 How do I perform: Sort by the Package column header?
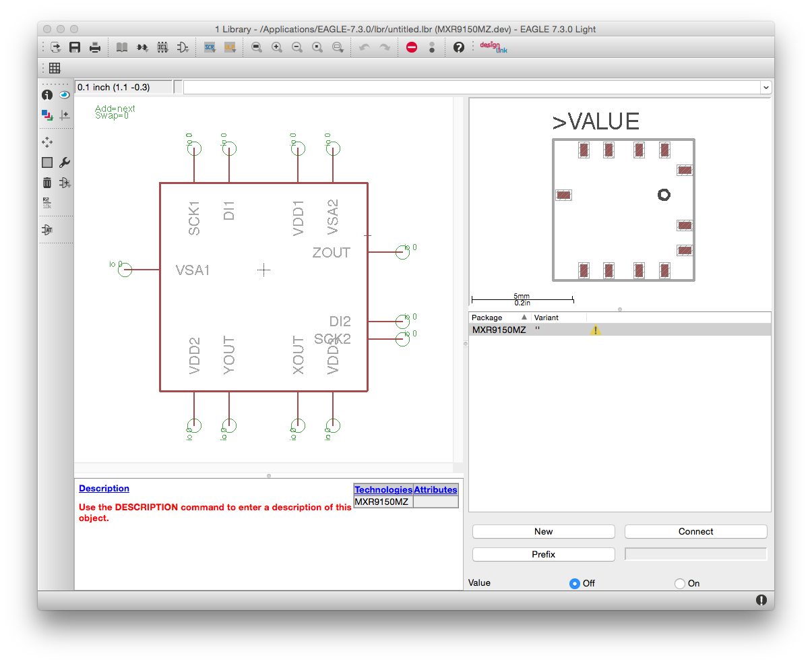(500, 318)
